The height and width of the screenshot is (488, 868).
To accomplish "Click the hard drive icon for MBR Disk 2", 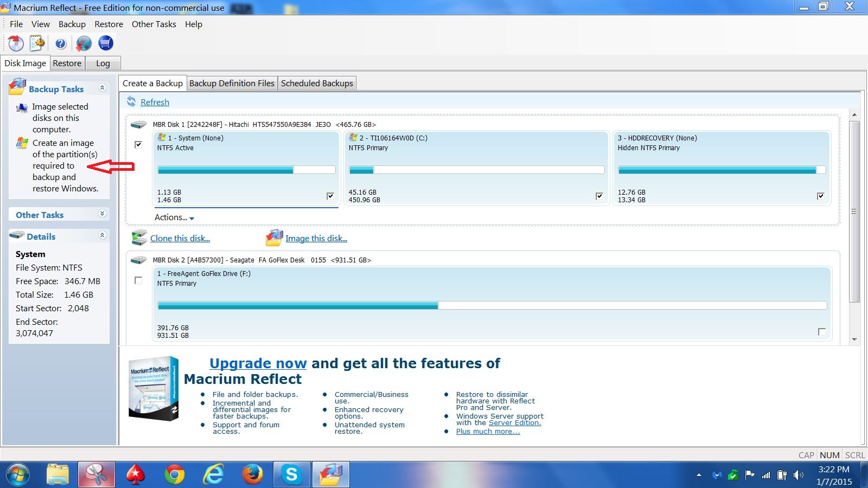I will click(x=139, y=260).
